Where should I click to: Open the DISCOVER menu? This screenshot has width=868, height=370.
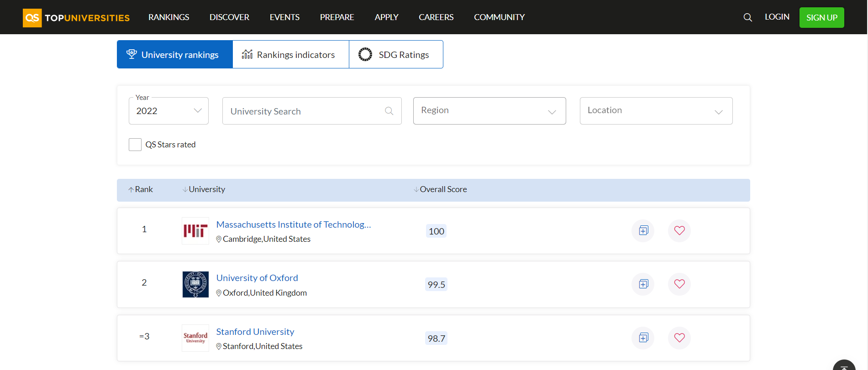[229, 17]
